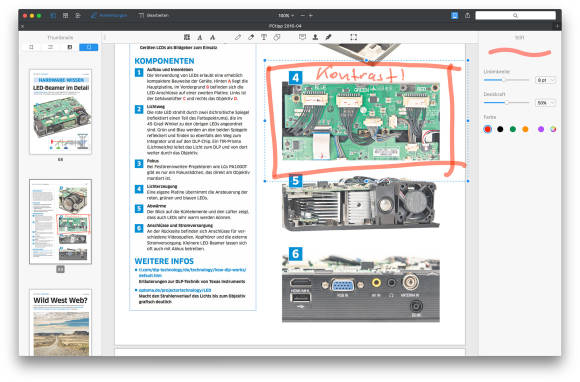Image resolution: width=580 pixels, height=382 pixels.
Task: Select the signature tool
Action: click(328, 37)
